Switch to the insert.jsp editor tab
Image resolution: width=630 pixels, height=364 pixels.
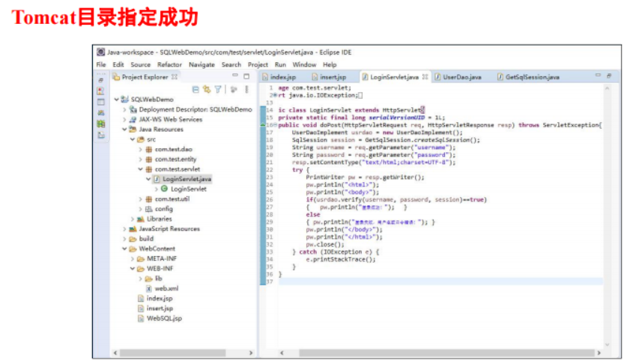[329, 76]
